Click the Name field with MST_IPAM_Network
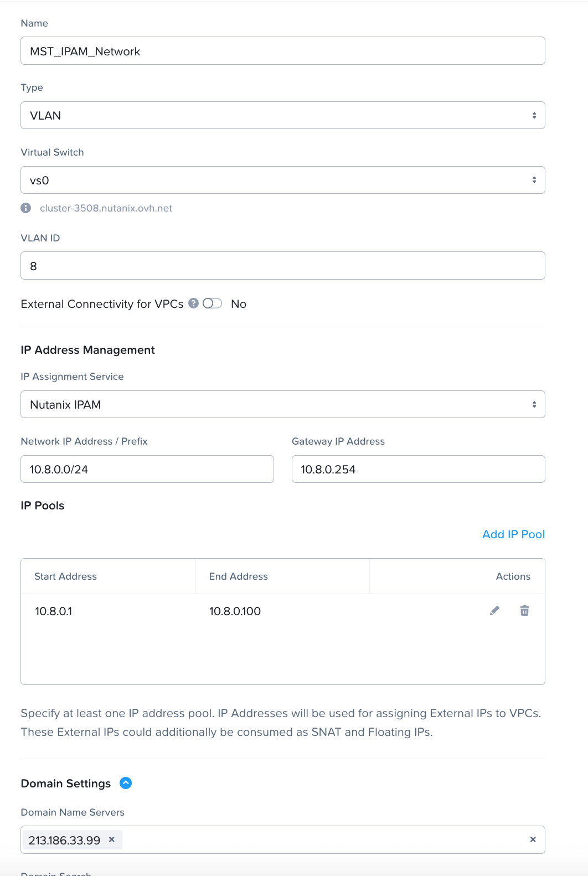This screenshot has width=588, height=876. coord(282,51)
